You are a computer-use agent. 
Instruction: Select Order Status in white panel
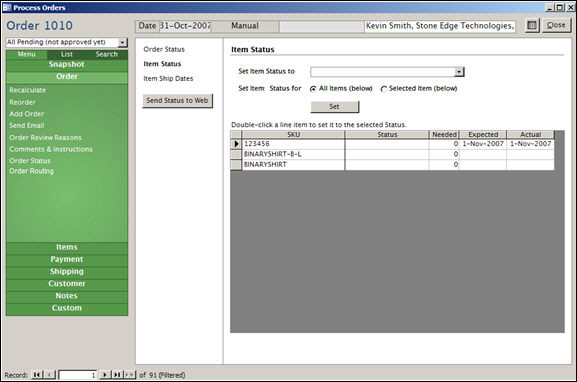tap(164, 49)
